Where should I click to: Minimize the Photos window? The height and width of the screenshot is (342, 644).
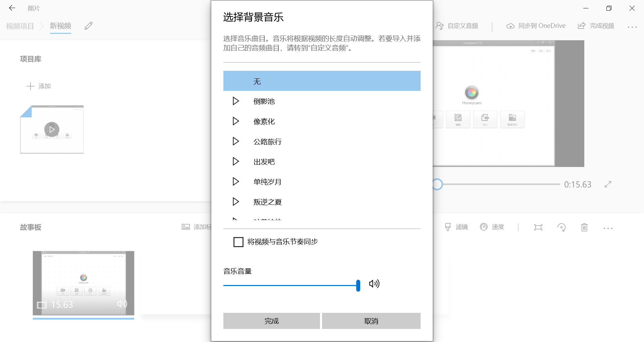tap(586, 8)
